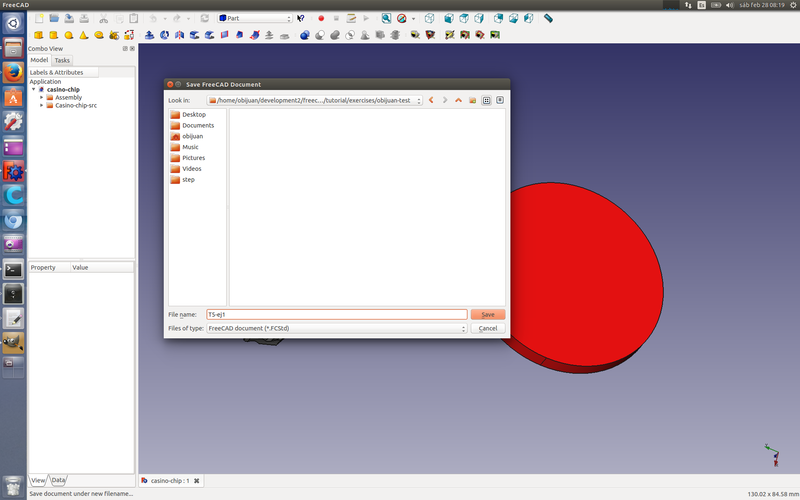Switch file dialog to detail view
Viewport: 800px width, 500px height.
pyautogui.click(x=500, y=100)
